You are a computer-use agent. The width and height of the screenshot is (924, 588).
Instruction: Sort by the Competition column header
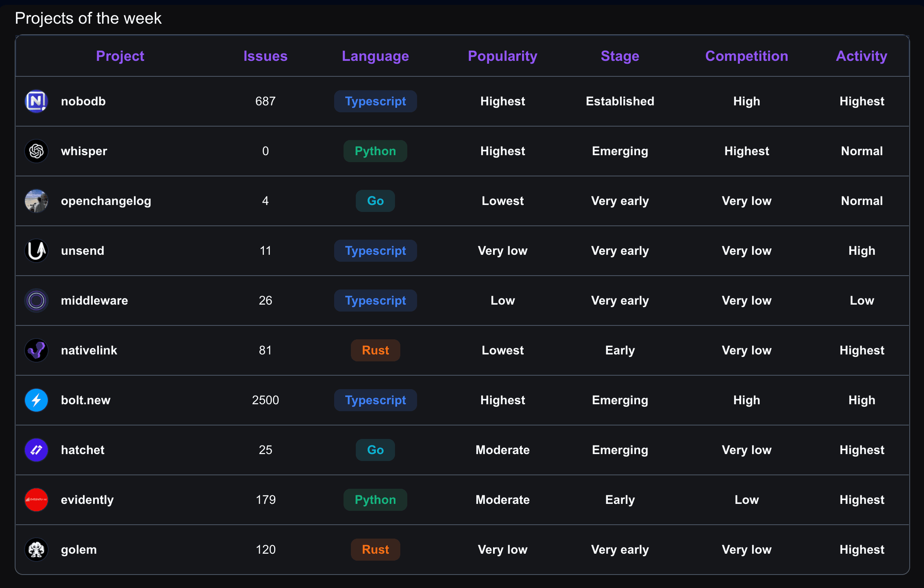[x=747, y=56]
